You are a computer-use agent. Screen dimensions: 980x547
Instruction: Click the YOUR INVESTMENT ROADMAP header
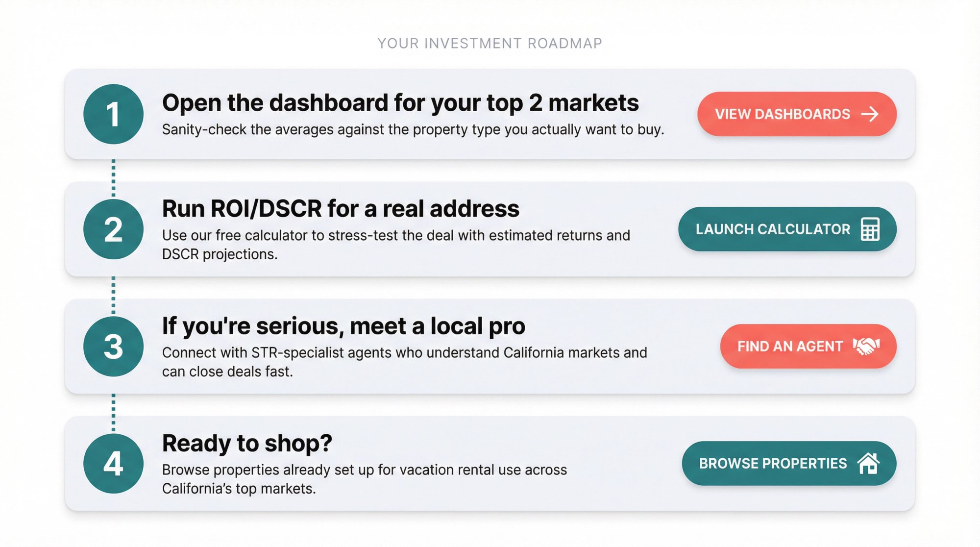490,43
